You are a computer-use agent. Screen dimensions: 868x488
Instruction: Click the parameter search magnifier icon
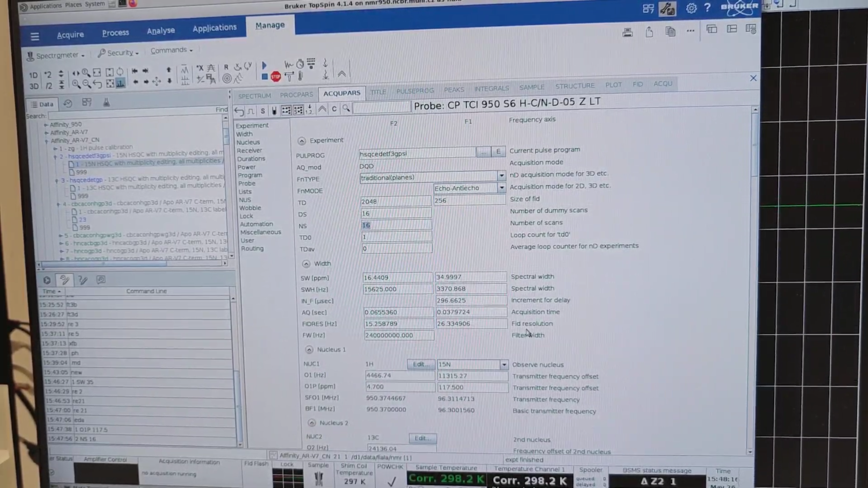(346, 108)
